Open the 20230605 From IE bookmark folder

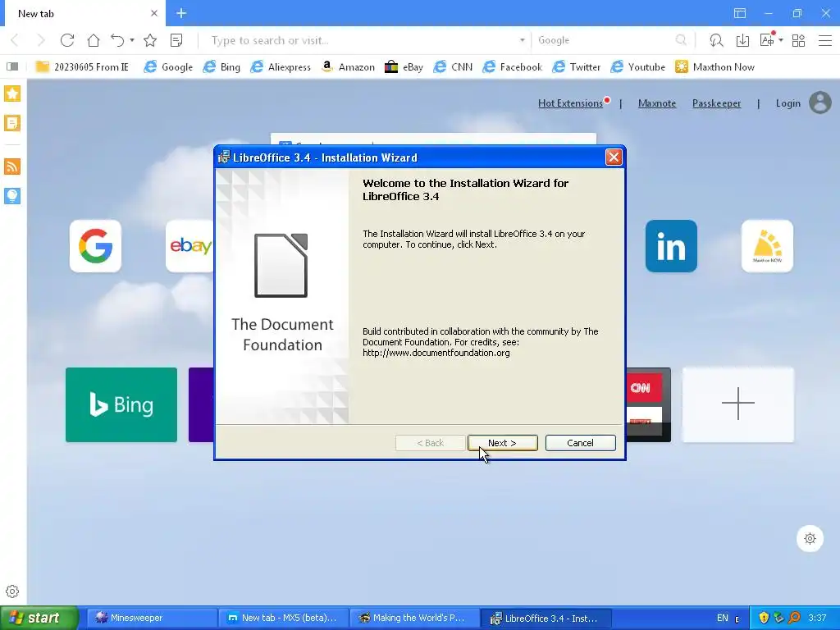click(82, 67)
